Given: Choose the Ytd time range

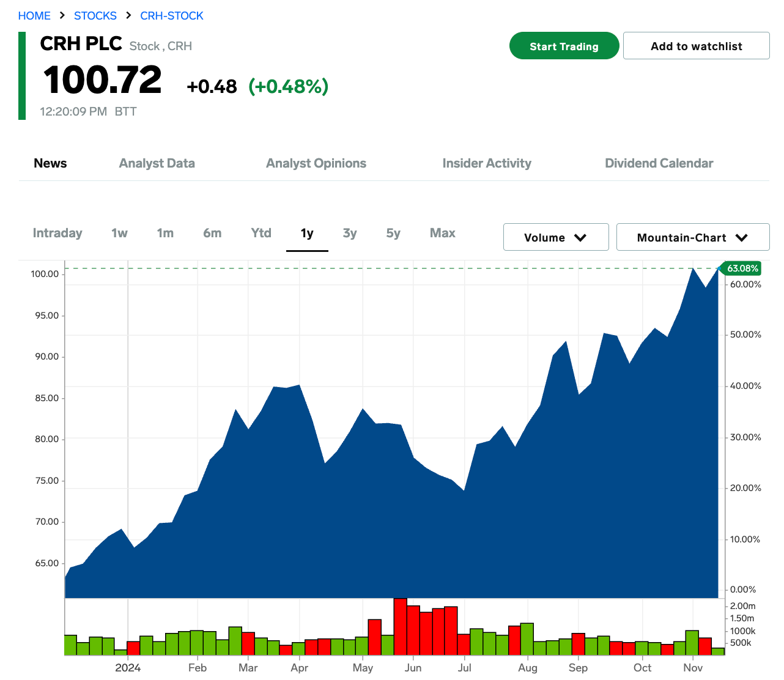Looking at the screenshot, I should coord(261,233).
